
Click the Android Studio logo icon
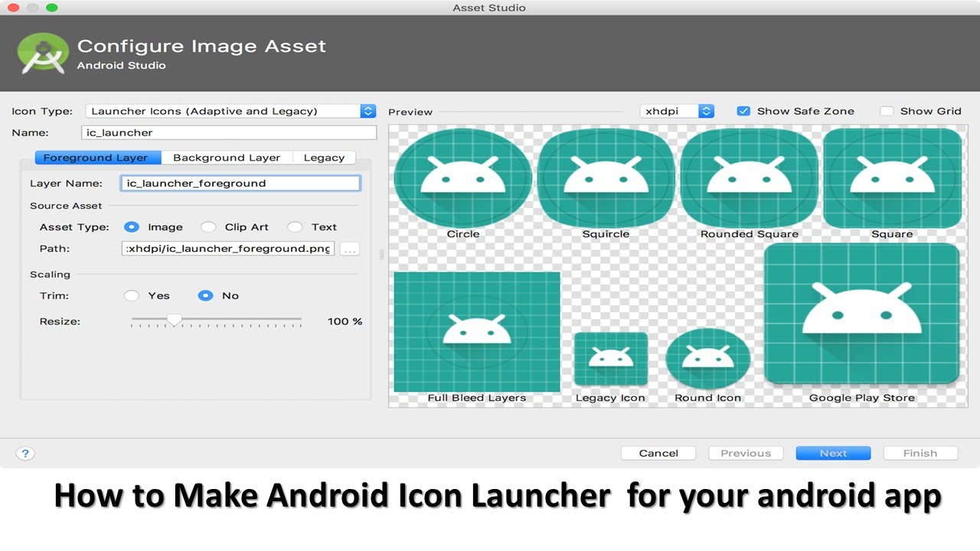point(43,54)
